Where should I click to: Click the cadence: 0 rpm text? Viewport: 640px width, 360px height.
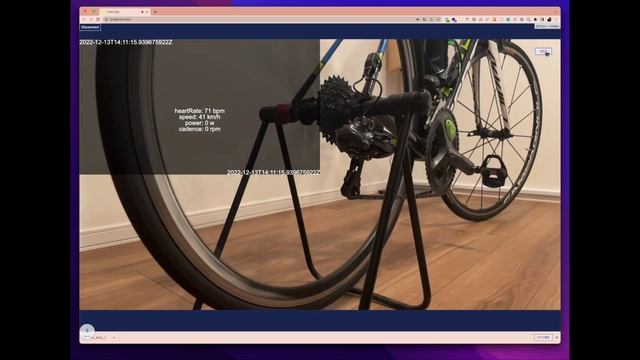point(200,129)
